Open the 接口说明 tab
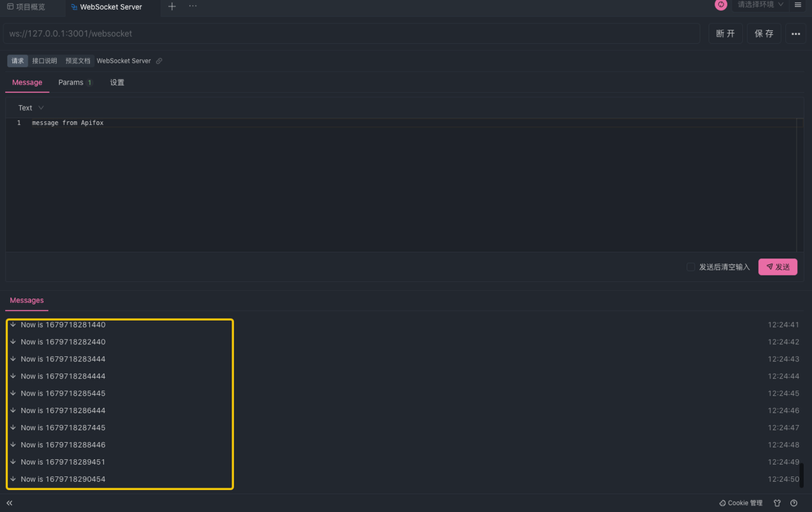Screen dimensions: 812x512 tap(45, 60)
